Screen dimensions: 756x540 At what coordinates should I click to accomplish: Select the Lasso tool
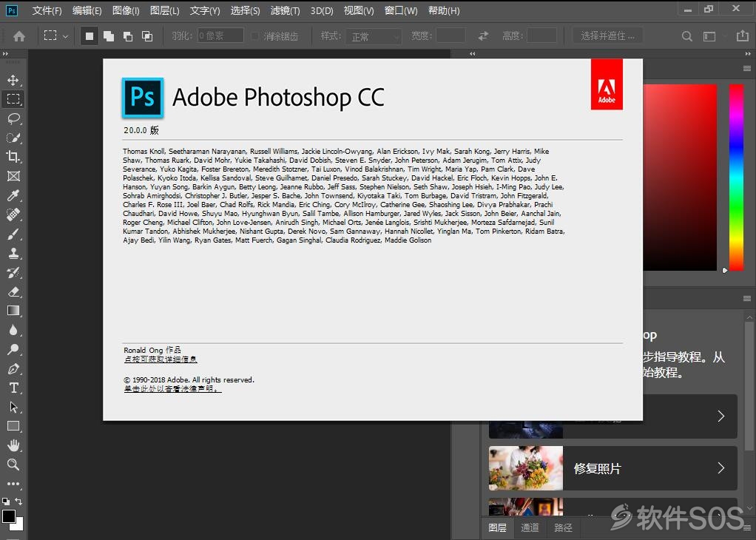[13, 118]
